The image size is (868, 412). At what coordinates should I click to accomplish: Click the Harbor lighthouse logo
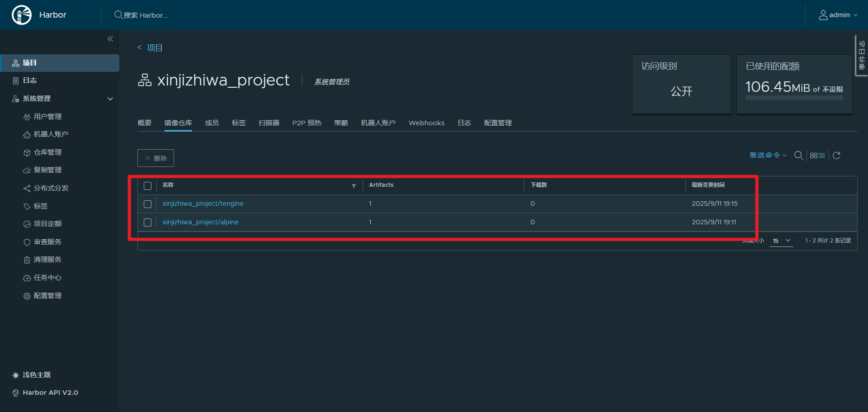point(22,15)
